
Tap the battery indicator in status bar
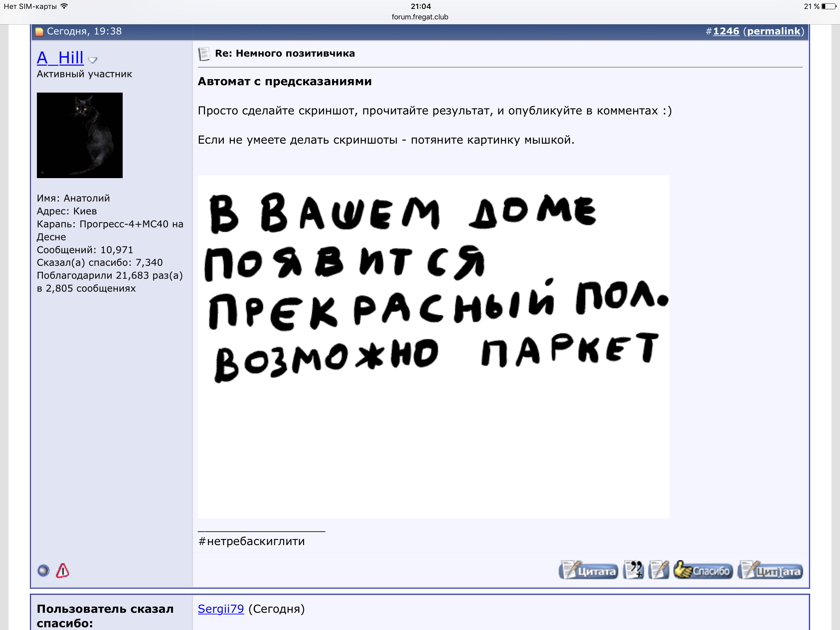[x=828, y=6]
